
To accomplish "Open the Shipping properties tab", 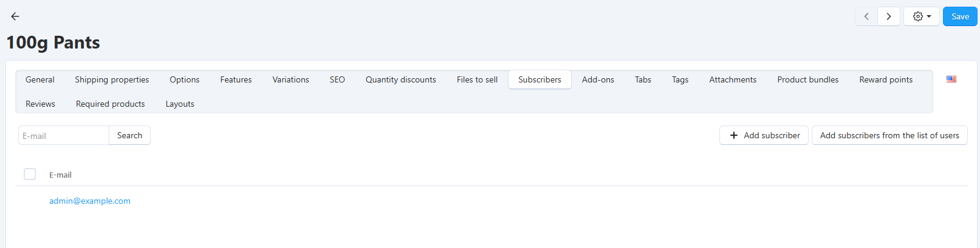I will coord(112,79).
